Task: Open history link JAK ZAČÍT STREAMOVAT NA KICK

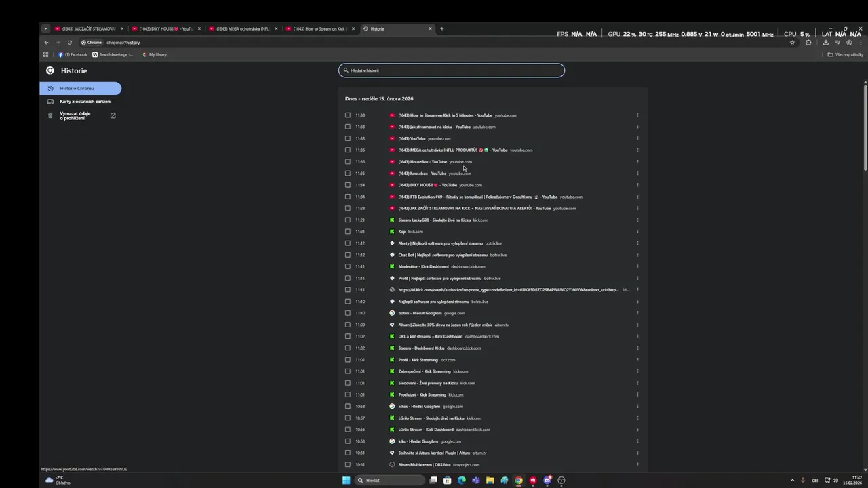Action: [x=475, y=208]
